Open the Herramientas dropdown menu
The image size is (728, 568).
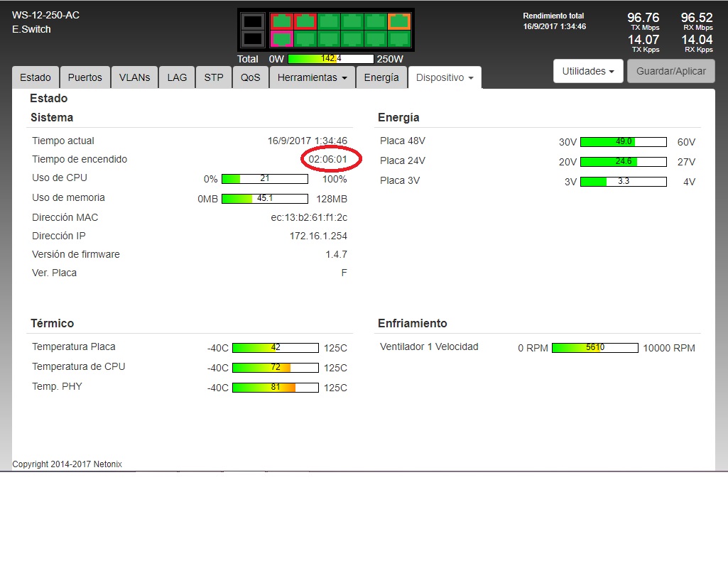click(x=313, y=77)
